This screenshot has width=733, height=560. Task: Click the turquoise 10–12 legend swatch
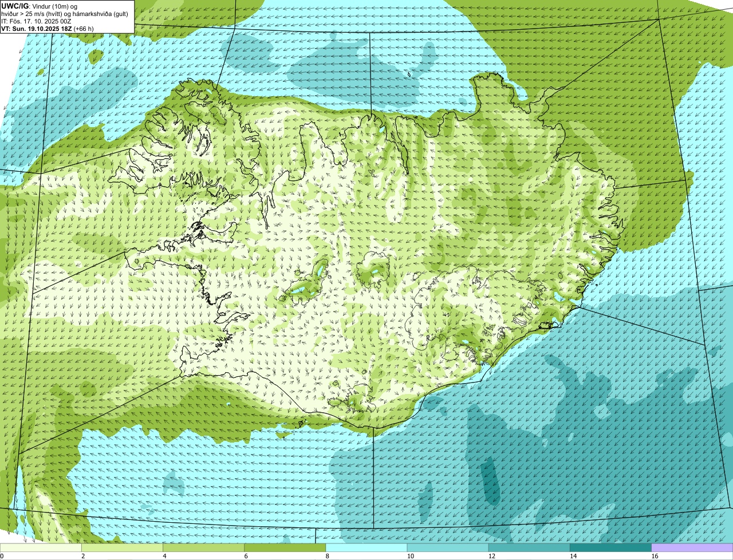tap(448, 547)
